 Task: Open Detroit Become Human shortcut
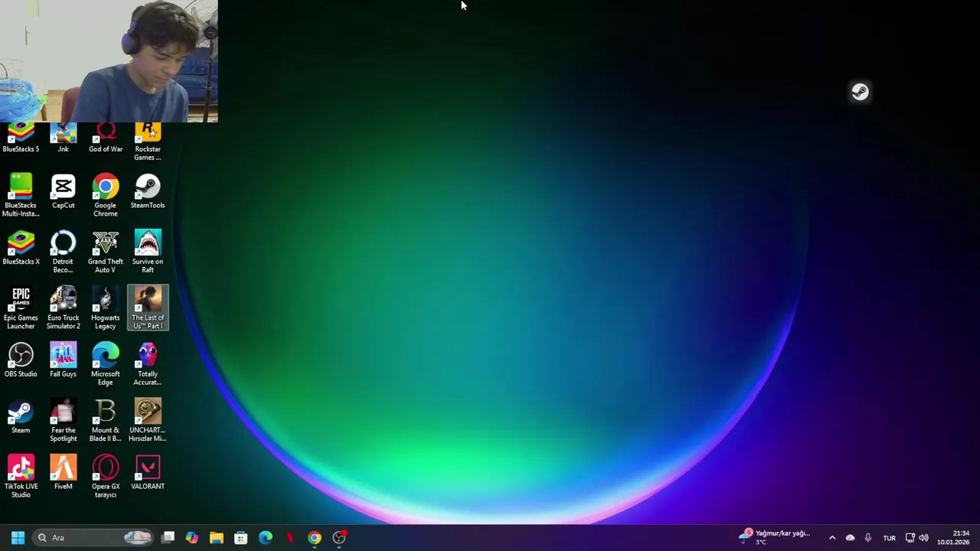tap(64, 252)
